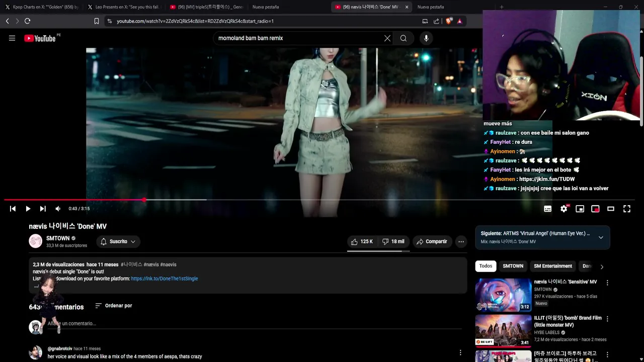
Task: Click the browser address bar URL
Action: pyautogui.click(x=195, y=21)
